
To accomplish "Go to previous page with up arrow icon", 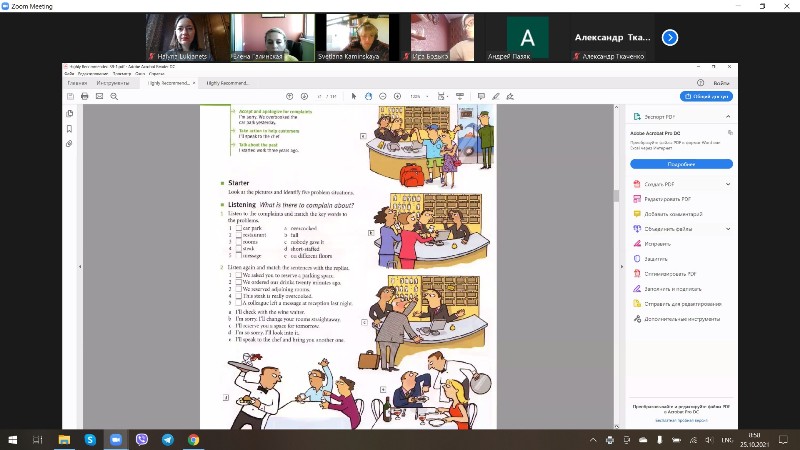I will coord(289,96).
